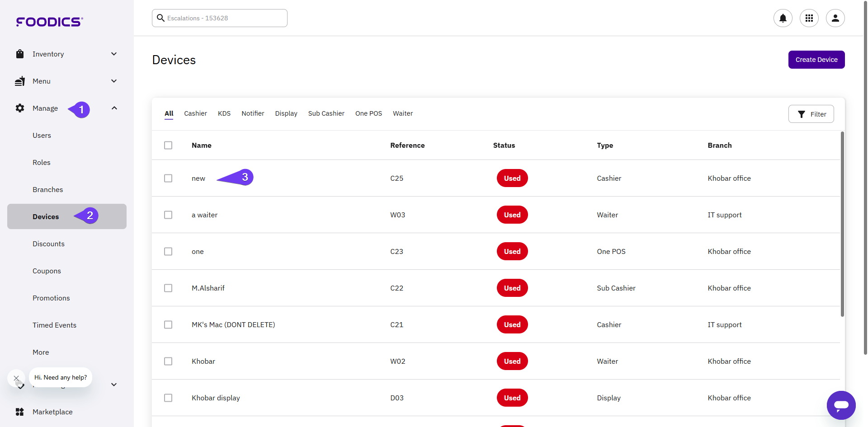Screen dimensions: 868x427
Task: Check the box for device 'new'
Action: point(168,178)
